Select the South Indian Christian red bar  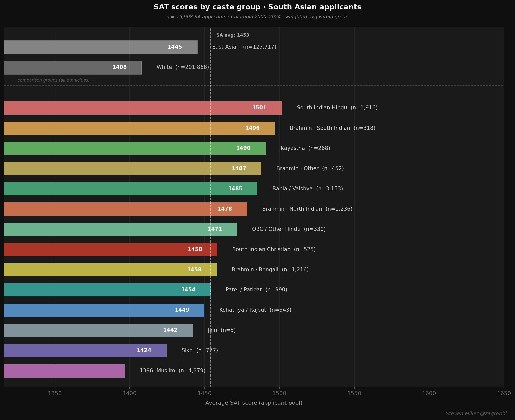coord(111,250)
